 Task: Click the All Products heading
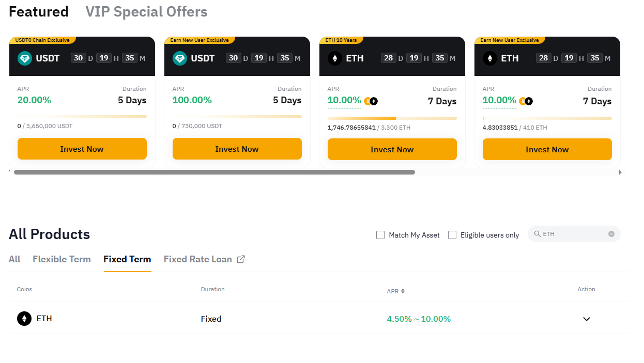[50, 234]
